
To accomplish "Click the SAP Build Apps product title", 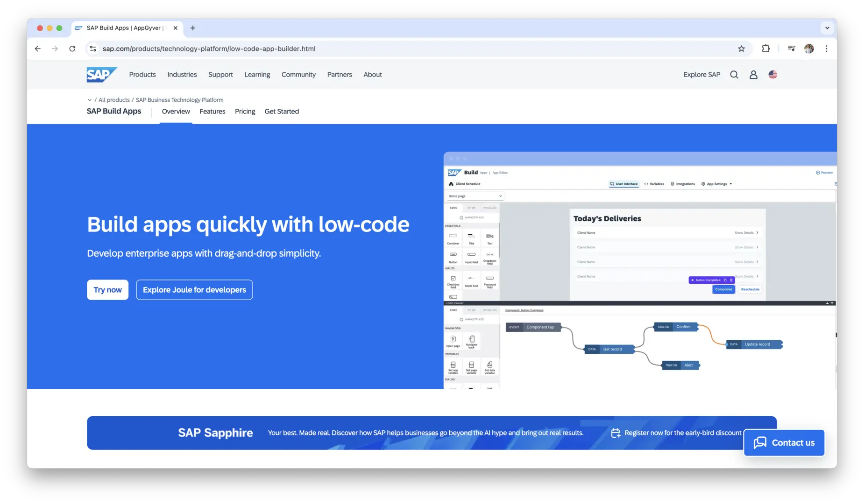I will point(114,111).
